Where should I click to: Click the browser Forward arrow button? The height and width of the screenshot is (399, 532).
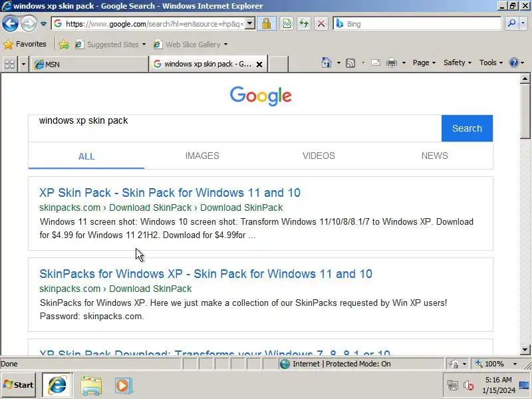tap(29, 24)
